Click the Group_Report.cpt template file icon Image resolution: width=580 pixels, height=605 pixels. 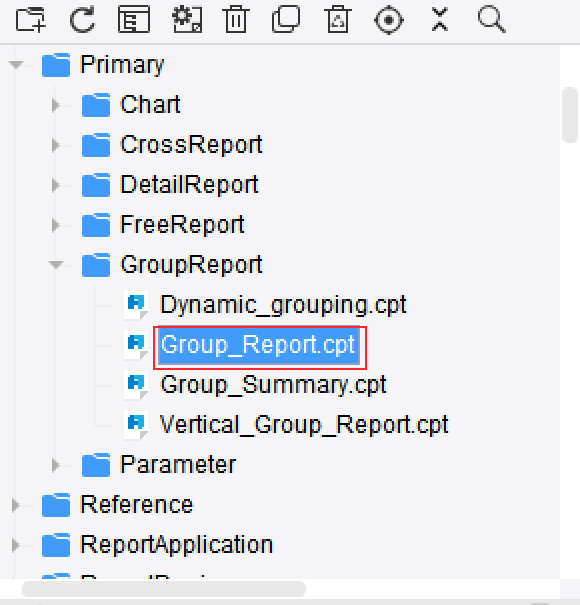(136, 345)
